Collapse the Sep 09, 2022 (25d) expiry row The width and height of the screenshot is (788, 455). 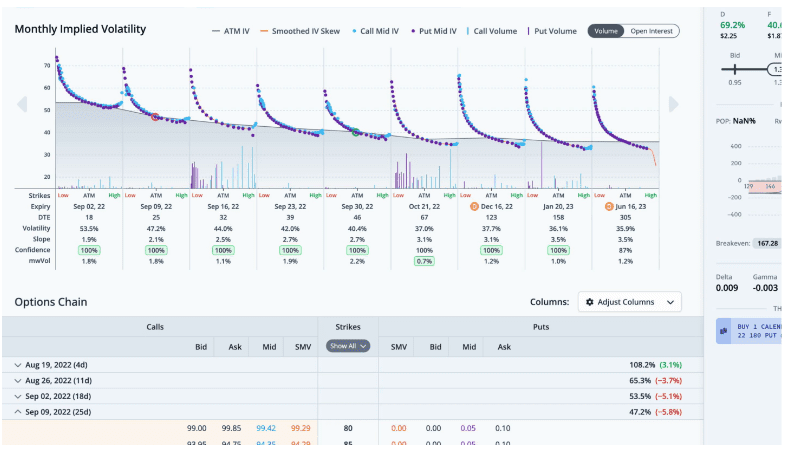(17, 411)
